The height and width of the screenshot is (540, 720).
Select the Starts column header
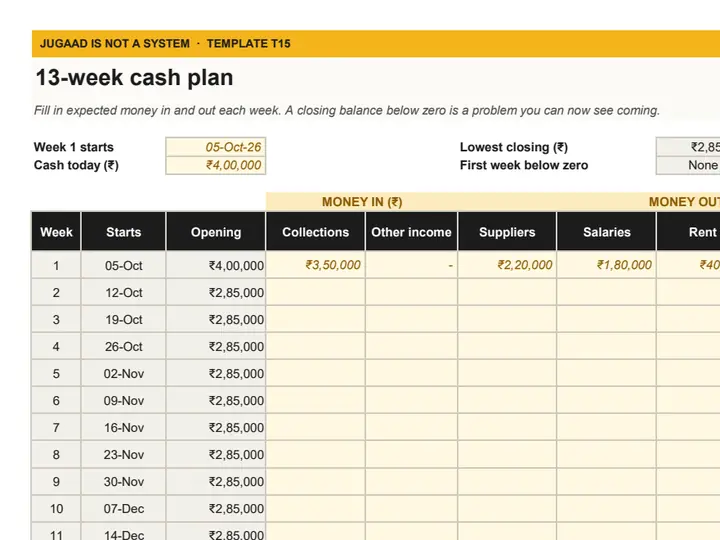[124, 231]
